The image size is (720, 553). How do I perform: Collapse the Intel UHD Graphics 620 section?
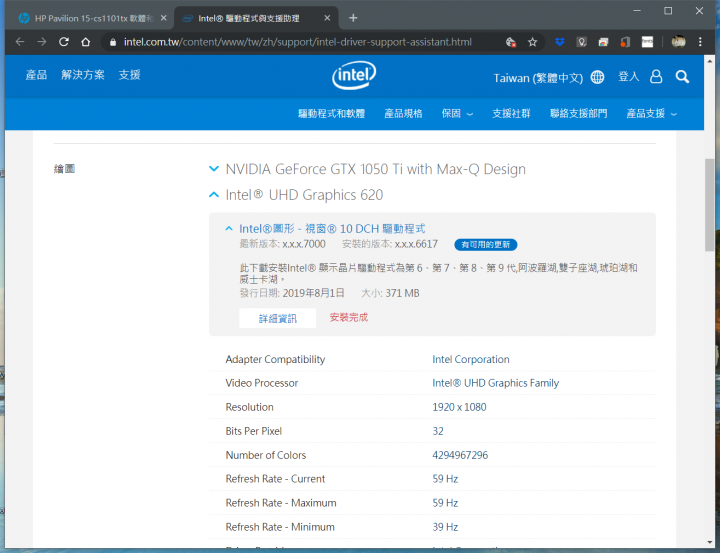click(x=214, y=195)
